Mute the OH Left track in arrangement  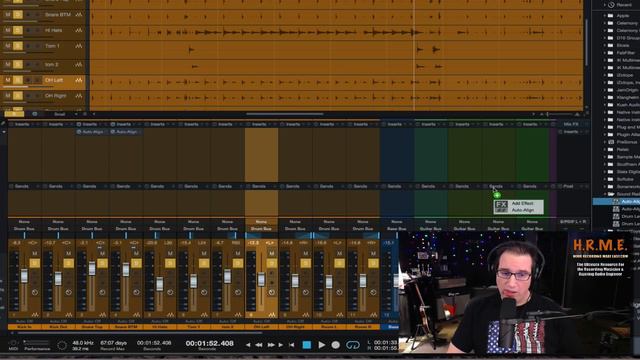(8, 80)
